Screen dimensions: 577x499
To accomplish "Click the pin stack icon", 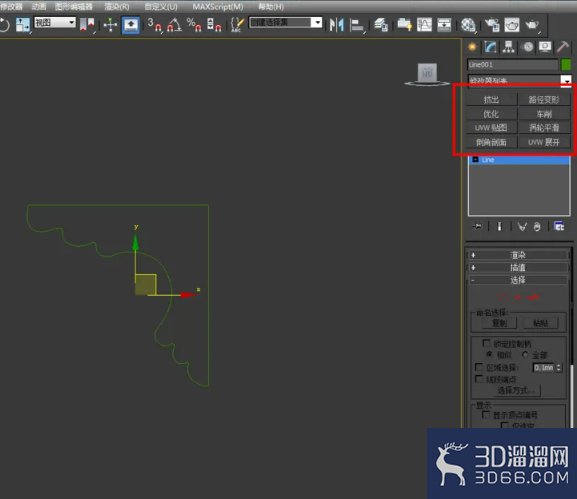I will pos(477,226).
